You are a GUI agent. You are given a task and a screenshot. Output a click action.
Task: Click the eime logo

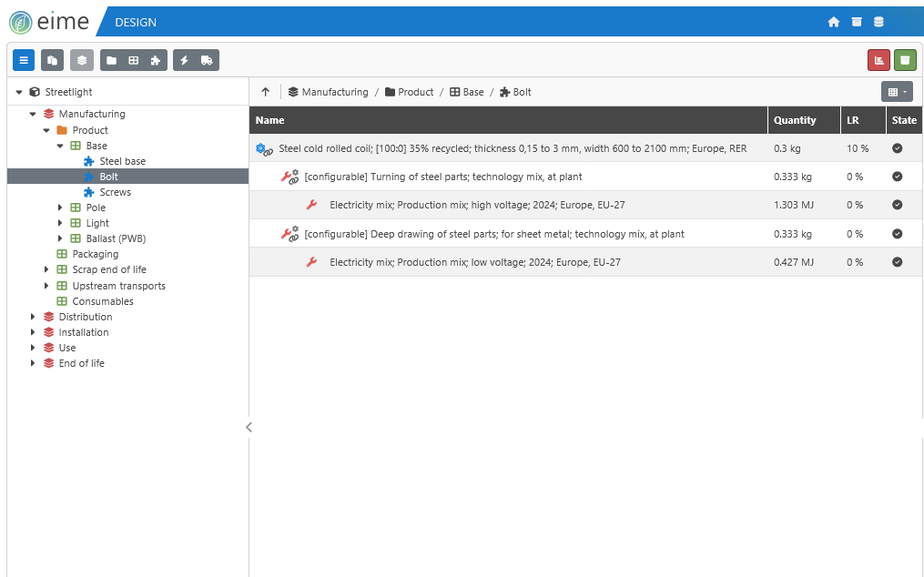tap(49, 23)
